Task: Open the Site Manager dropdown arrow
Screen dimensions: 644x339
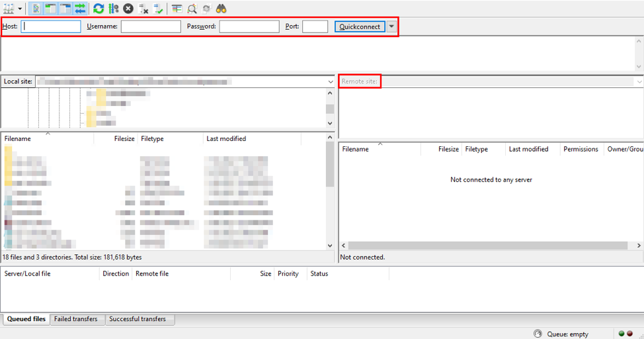Action: pyautogui.click(x=20, y=9)
